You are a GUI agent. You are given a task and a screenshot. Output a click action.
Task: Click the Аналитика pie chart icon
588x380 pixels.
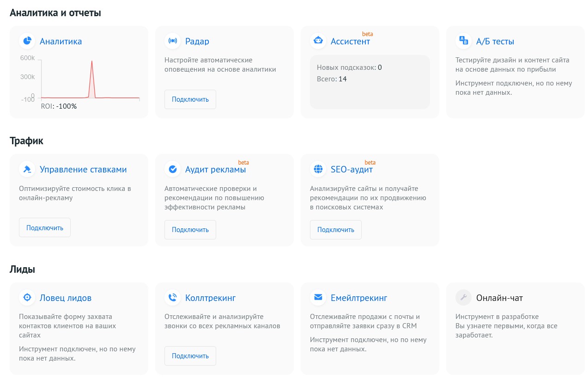tap(27, 41)
